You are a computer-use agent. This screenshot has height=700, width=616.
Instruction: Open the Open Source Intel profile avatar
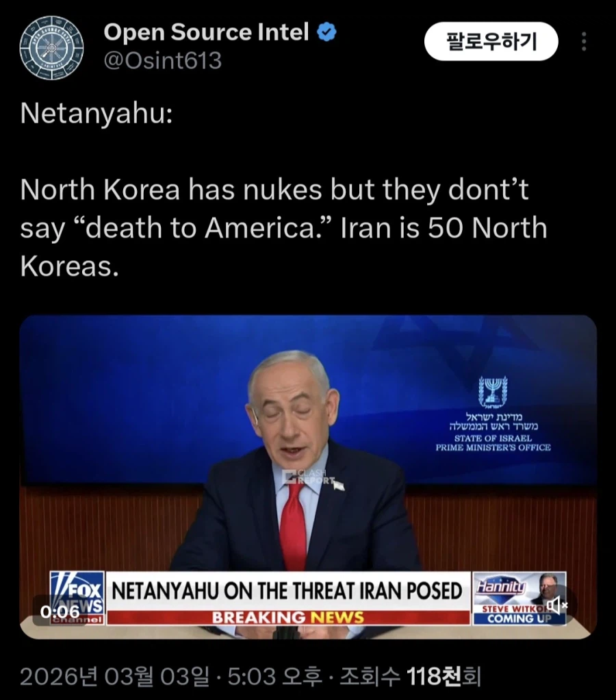tap(51, 48)
